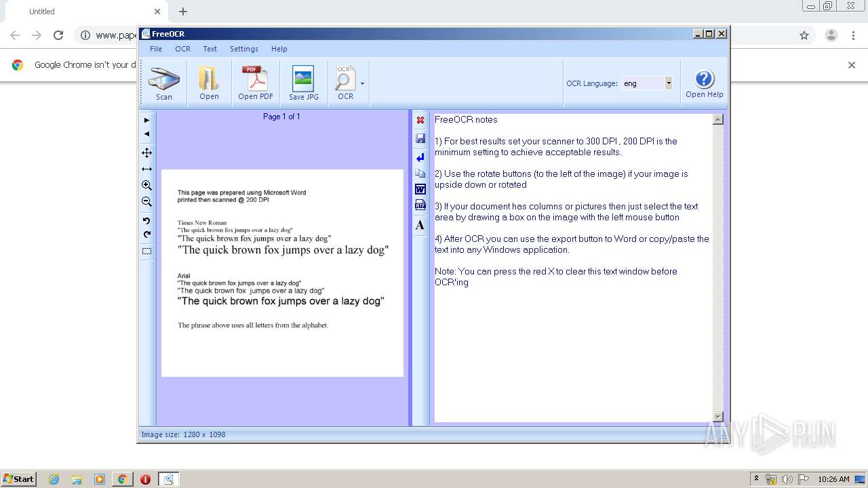Image resolution: width=868 pixels, height=488 pixels.
Task: Click the volume speaker tray icon
Action: click(787, 479)
